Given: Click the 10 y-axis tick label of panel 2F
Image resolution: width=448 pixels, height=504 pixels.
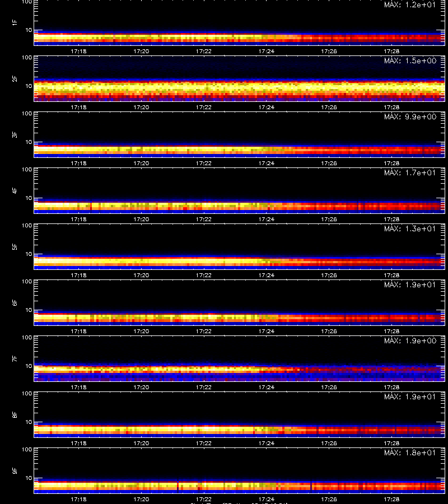Looking at the screenshot, I should tap(29, 86).
